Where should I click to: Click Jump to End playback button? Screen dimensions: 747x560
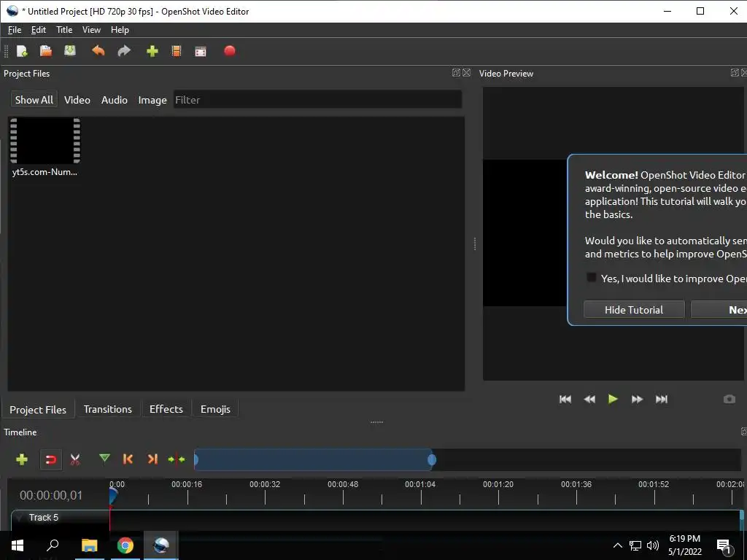pos(661,399)
